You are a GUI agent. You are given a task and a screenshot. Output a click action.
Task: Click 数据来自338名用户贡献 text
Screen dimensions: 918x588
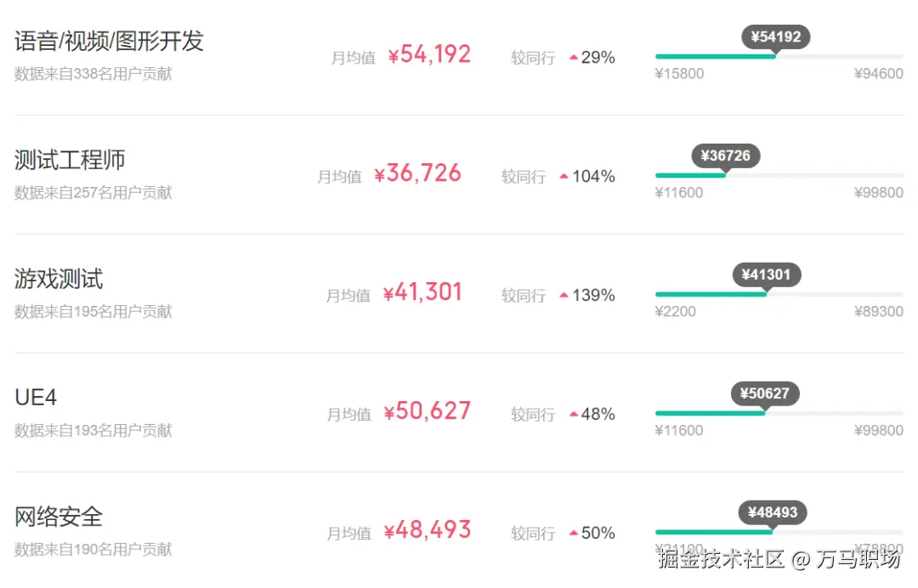click(93, 74)
